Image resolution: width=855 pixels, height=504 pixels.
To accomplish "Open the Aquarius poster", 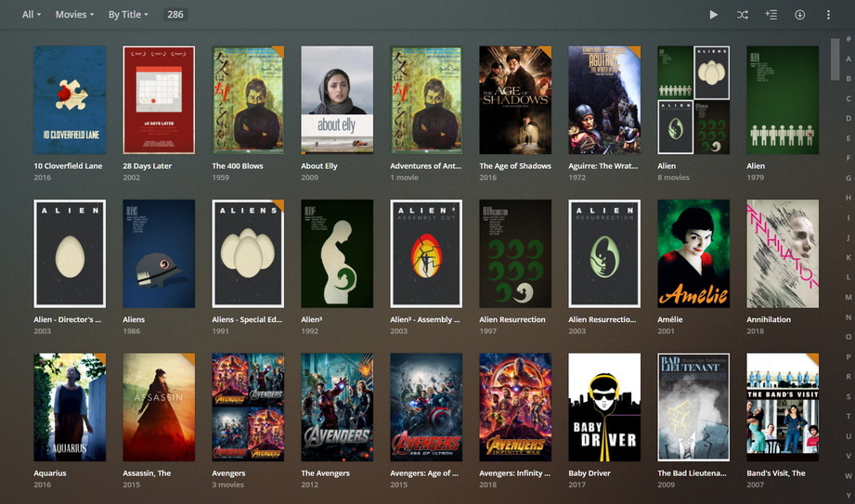I will pos(70,407).
